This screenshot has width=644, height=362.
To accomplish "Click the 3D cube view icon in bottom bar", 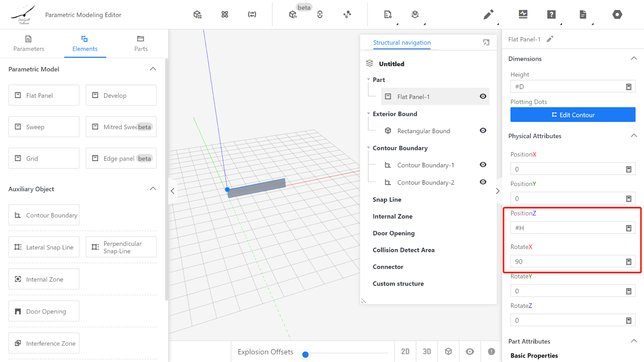I will coord(448,352).
